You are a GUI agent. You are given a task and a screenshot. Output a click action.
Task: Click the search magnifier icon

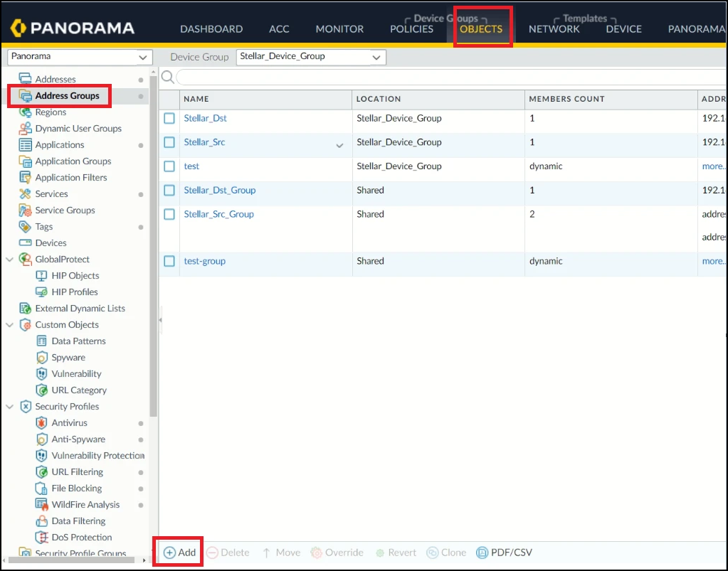pos(168,77)
